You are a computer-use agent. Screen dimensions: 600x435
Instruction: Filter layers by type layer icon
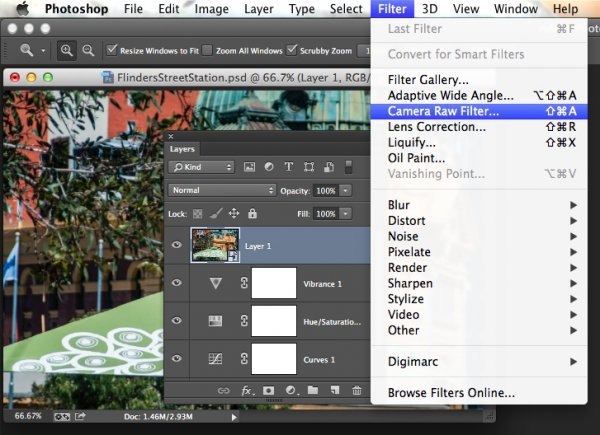[289, 167]
